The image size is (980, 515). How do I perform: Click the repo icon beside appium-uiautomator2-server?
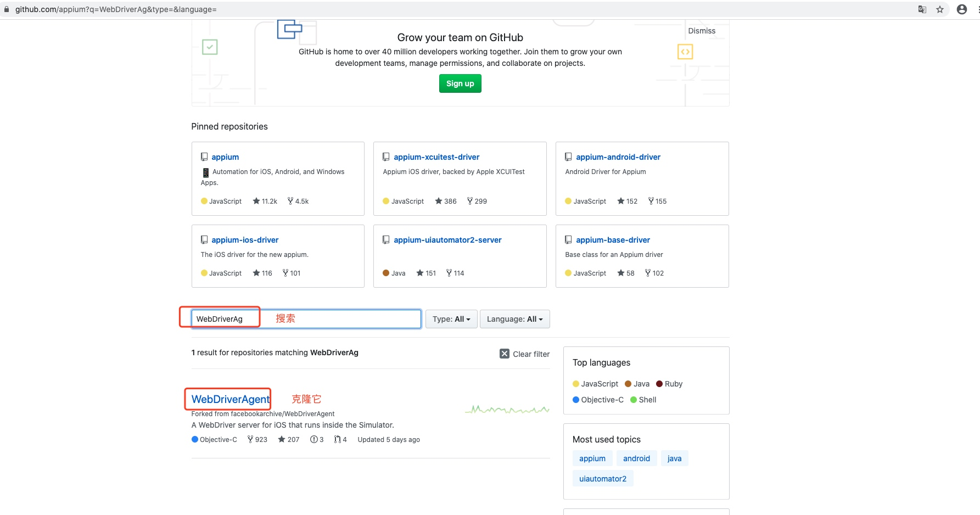click(386, 240)
